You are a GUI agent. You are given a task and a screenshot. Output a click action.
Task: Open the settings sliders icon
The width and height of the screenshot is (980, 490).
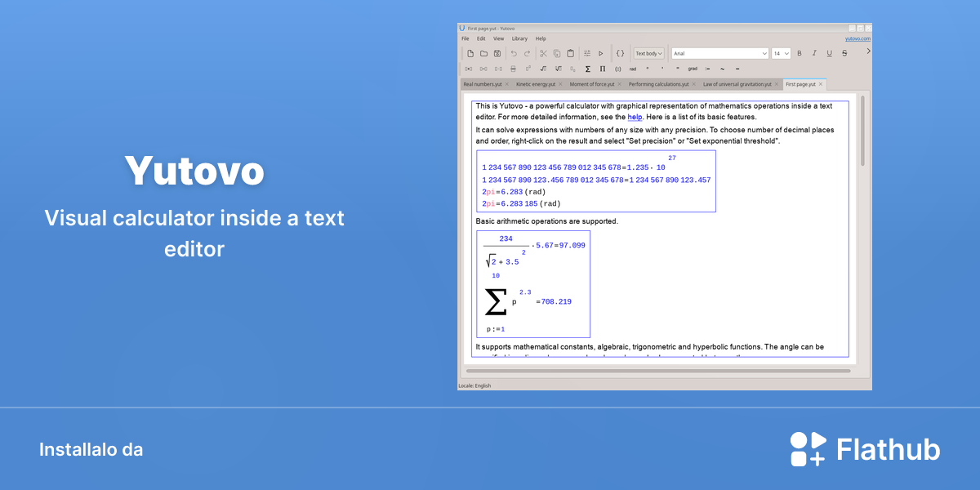[587, 53]
